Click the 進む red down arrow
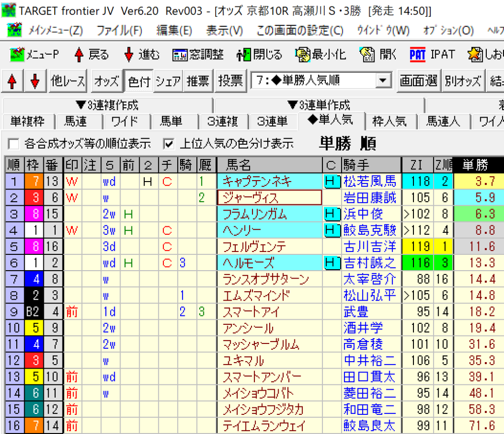 coord(129,54)
